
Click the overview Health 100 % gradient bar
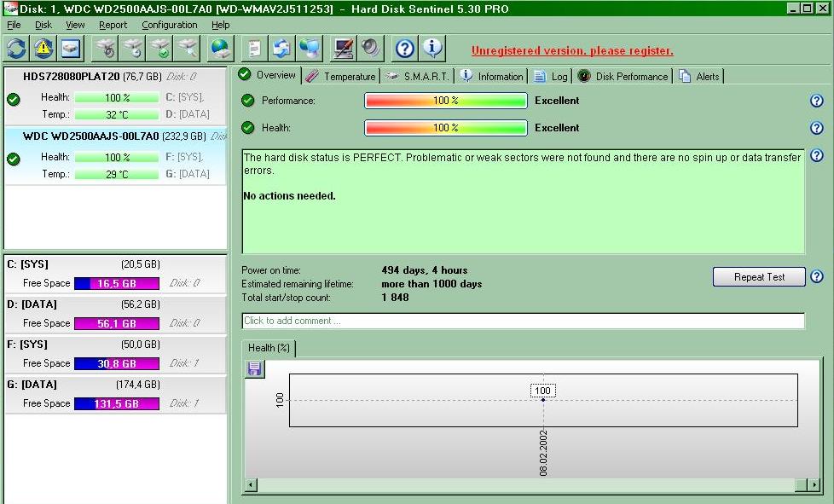446,128
